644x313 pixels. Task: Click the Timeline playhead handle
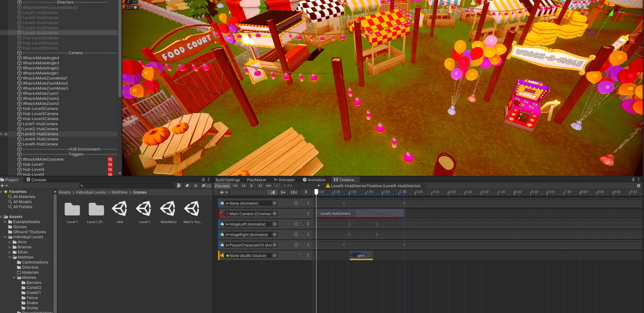316,192
